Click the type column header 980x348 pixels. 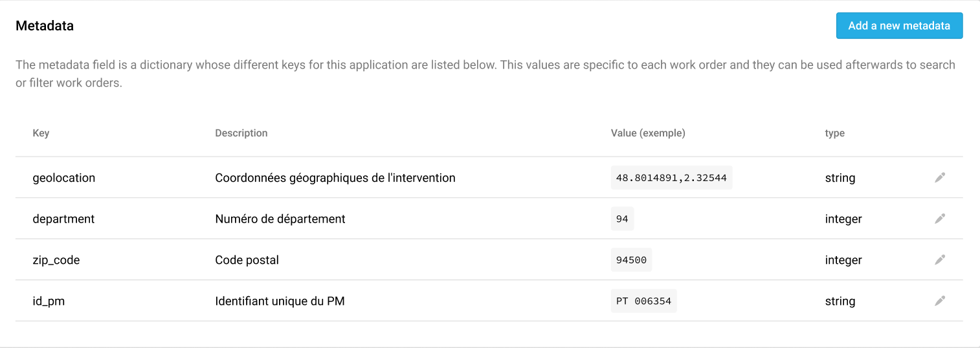tap(834, 133)
